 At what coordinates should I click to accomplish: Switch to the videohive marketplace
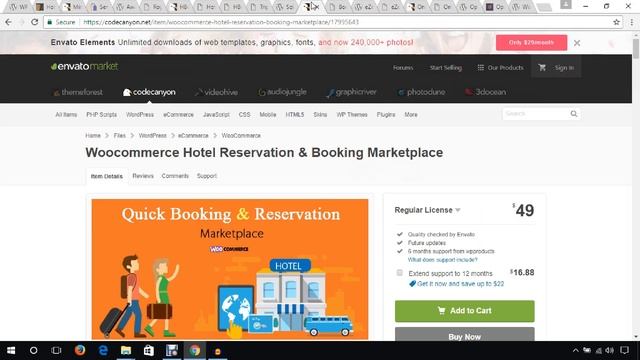click(216, 92)
